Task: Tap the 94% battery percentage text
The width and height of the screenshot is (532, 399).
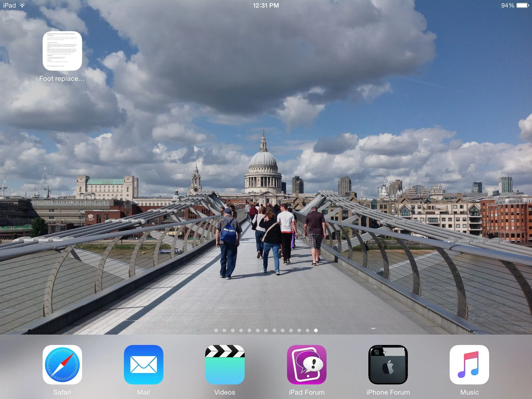Action: [x=507, y=5]
